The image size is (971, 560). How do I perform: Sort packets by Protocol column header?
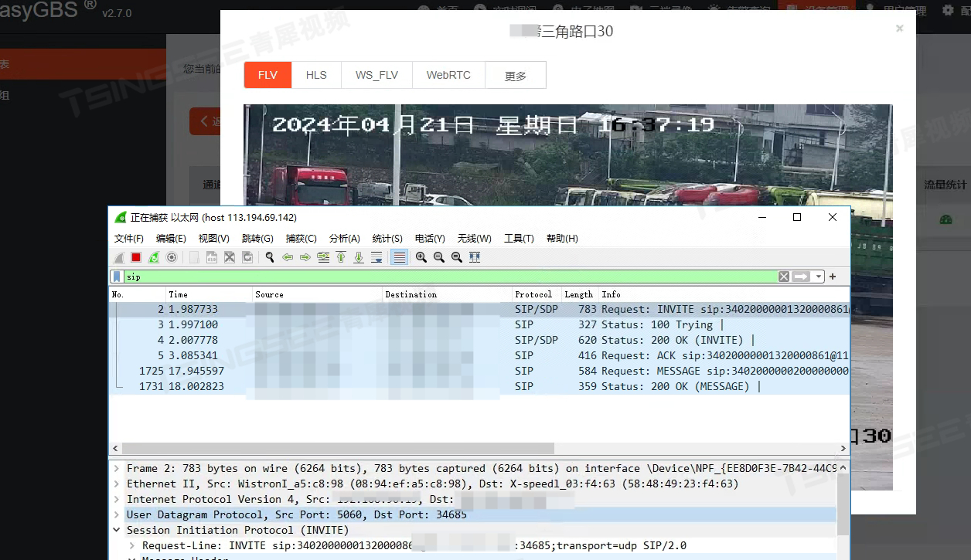tap(537, 294)
